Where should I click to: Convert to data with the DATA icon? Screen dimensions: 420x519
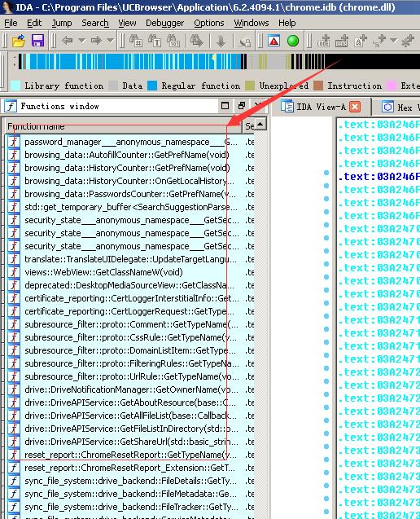(x=342, y=41)
